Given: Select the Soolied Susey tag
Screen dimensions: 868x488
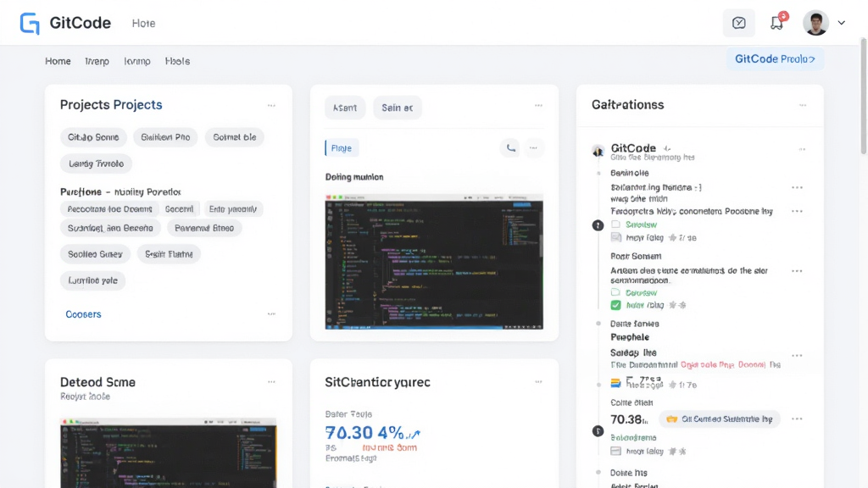Looking at the screenshot, I should tap(95, 254).
